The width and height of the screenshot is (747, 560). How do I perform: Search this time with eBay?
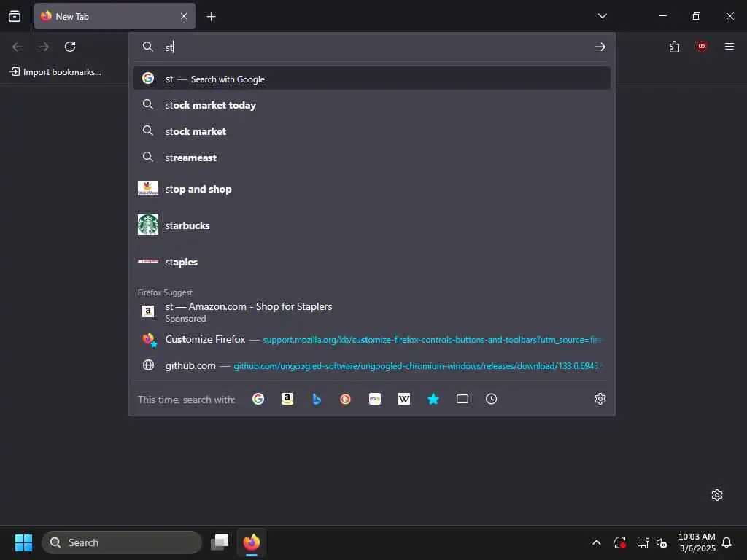(x=375, y=399)
